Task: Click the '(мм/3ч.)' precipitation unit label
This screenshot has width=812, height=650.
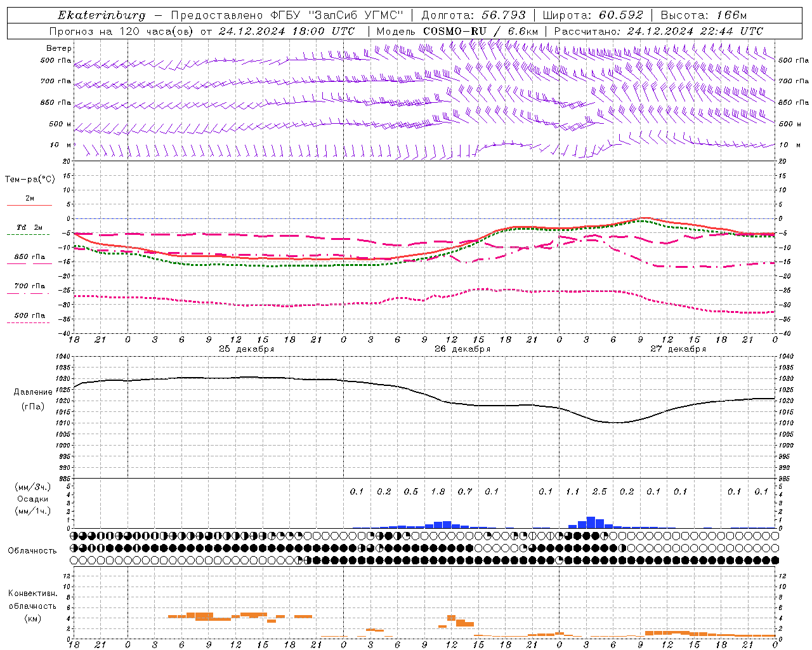Action: (x=33, y=487)
